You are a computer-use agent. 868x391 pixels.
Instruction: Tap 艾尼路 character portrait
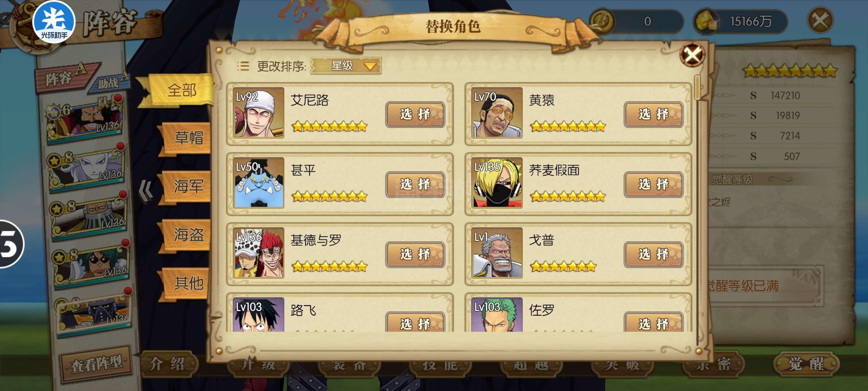(259, 112)
